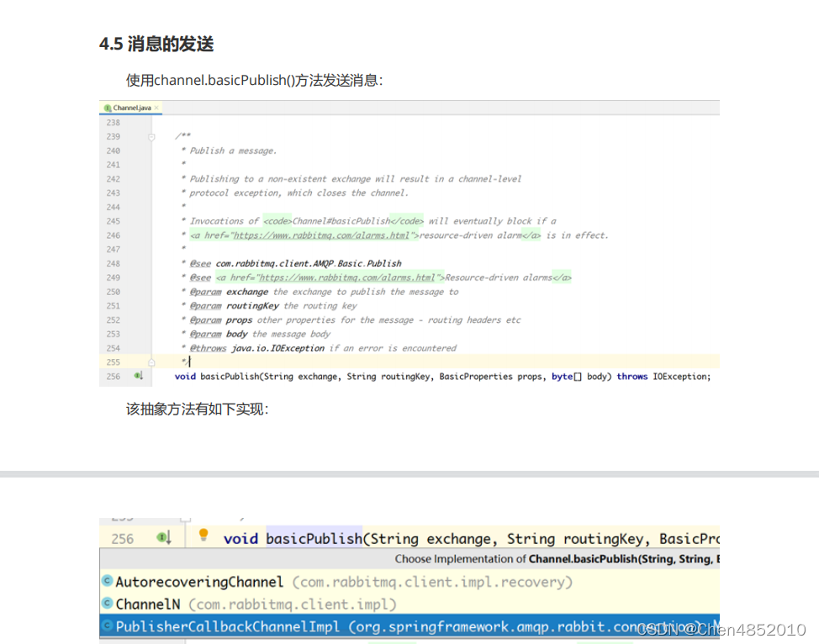The height and width of the screenshot is (644, 819).
Task: Click the class icon beside PublisherCallbackChannelImpl
Action: pos(107,626)
